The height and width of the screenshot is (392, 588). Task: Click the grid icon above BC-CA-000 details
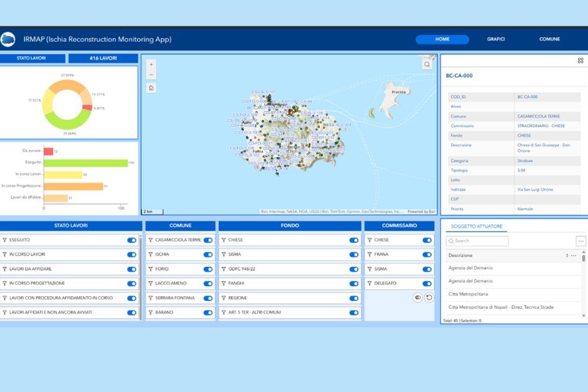tap(580, 61)
